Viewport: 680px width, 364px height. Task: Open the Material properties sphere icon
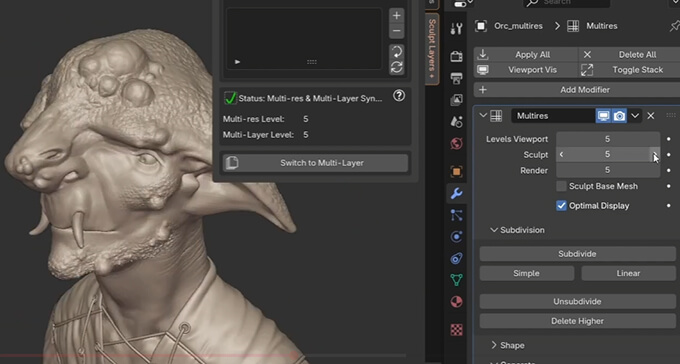point(456,302)
